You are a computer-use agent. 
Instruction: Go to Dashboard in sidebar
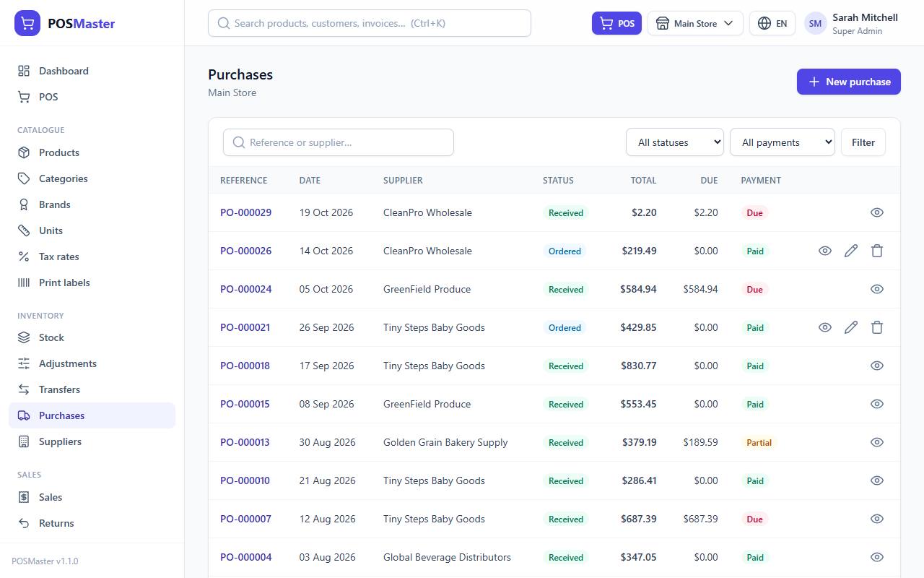click(x=92, y=71)
